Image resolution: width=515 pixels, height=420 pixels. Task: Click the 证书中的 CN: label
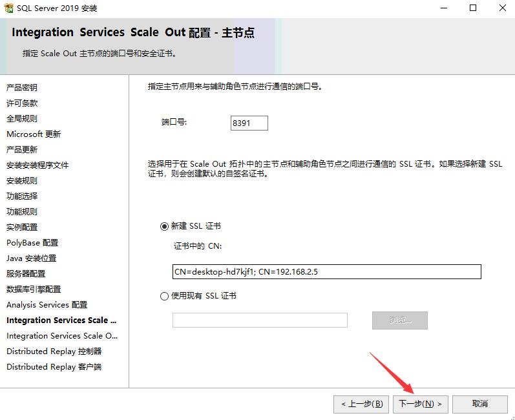tap(198, 246)
